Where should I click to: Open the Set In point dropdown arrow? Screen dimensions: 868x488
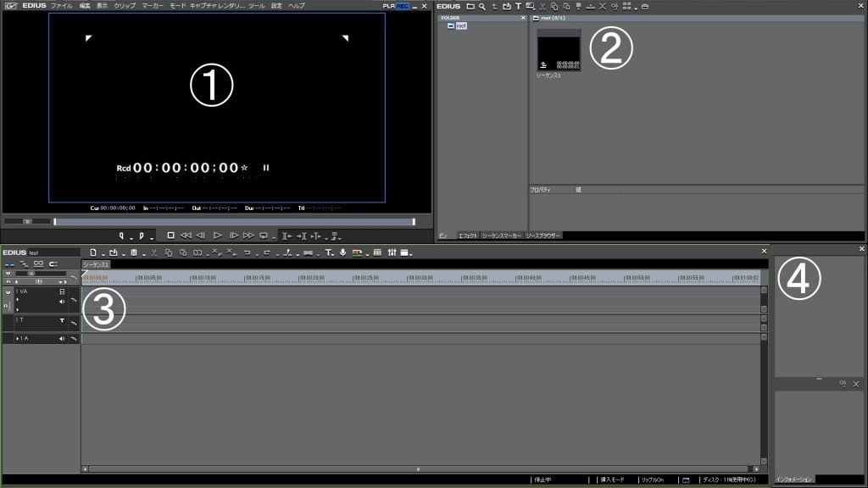(131, 238)
